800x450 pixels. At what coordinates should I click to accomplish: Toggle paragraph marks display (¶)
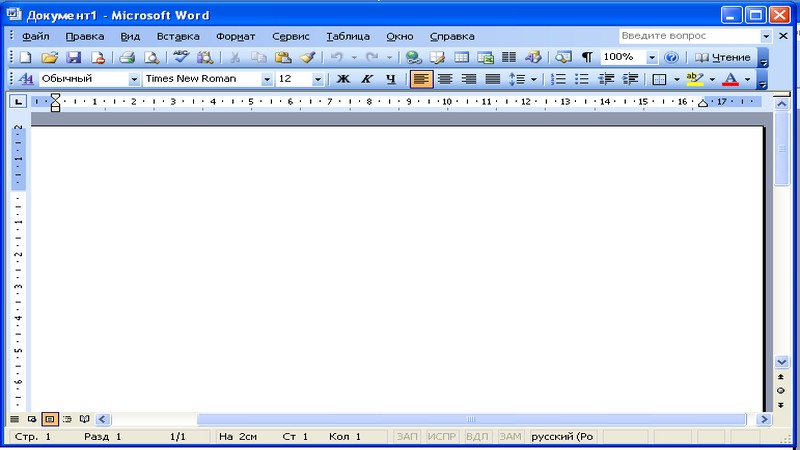point(587,57)
